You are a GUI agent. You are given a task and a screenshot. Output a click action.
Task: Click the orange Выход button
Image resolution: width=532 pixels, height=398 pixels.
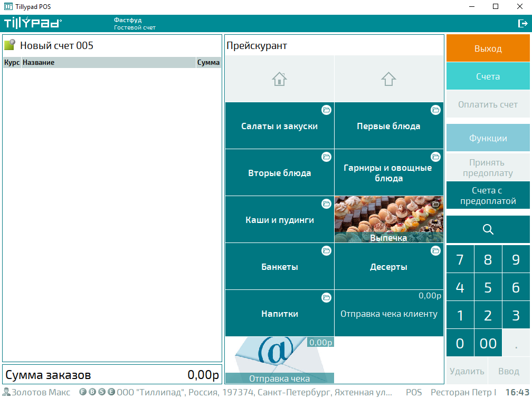(x=488, y=48)
